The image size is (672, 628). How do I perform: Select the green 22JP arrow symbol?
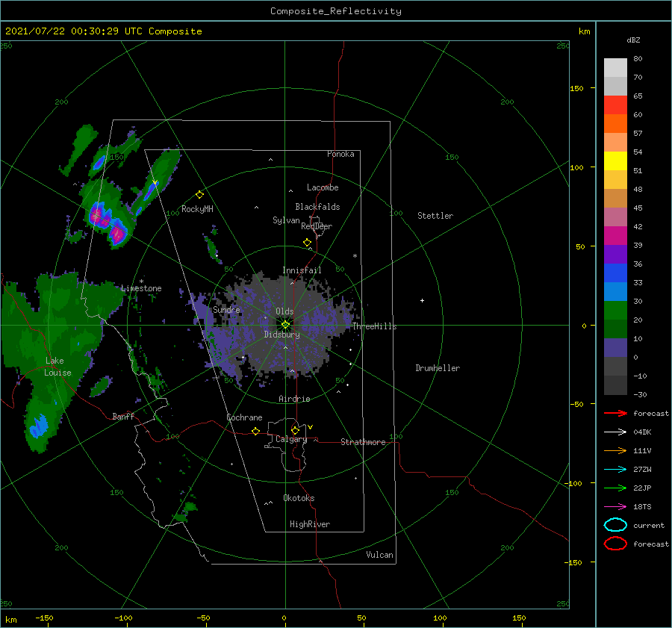point(615,488)
